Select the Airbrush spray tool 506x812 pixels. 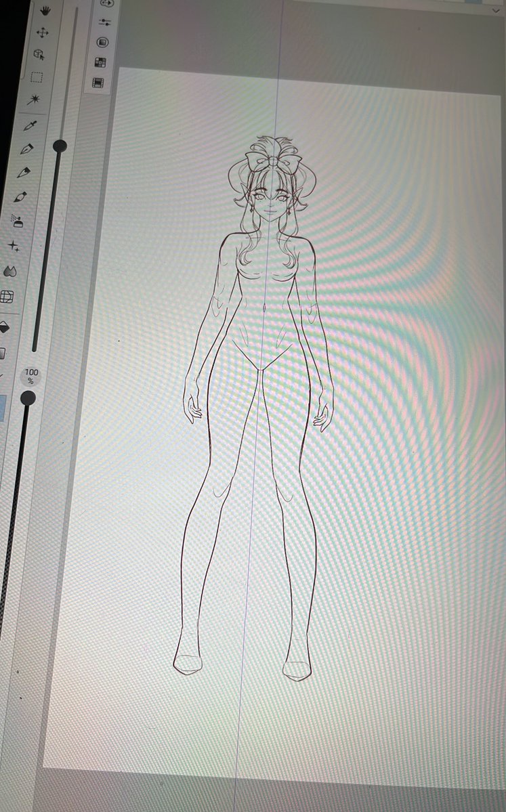(x=17, y=221)
